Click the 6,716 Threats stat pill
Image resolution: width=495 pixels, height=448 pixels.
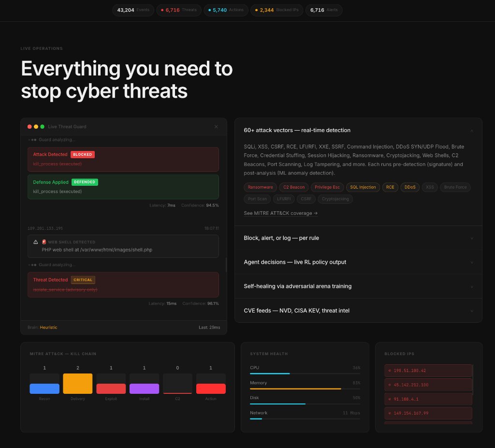click(179, 10)
